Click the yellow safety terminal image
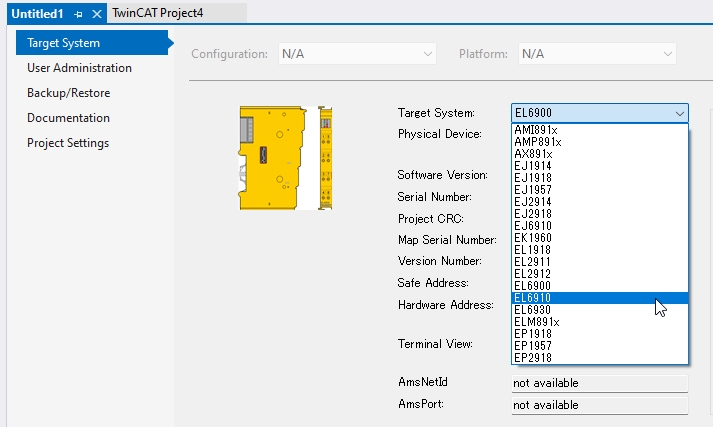Image resolution: width=713 pixels, height=427 pixels. point(286,158)
